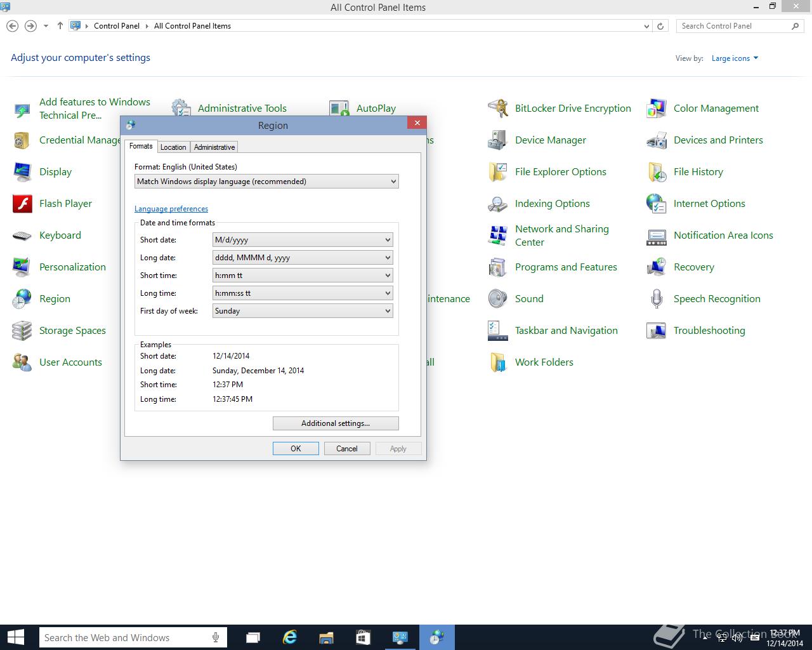Expand the address bar history dropdown
The image size is (812, 650).
tap(646, 26)
